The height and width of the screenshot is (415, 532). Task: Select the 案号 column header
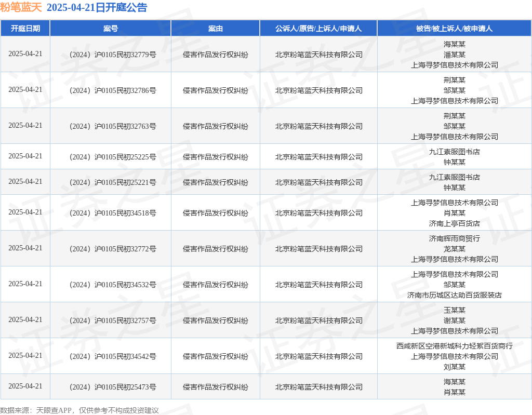click(111, 29)
